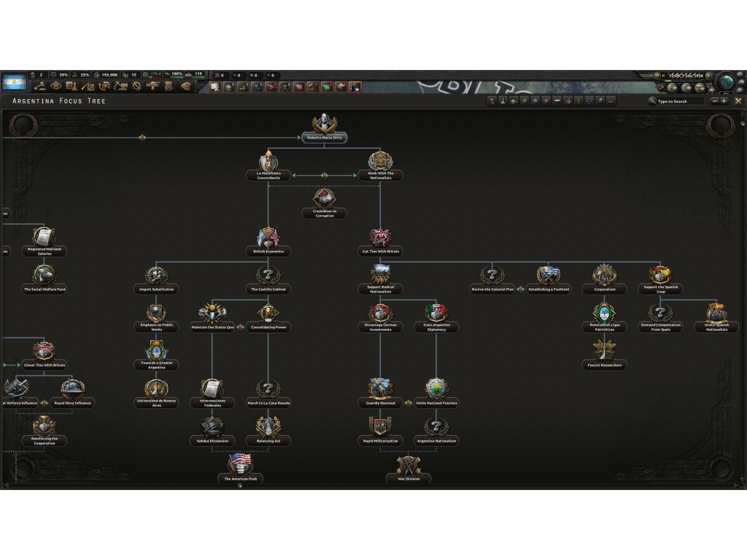Select La Manifesto Concordancia focus icon
747x560 pixels.
point(268,160)
